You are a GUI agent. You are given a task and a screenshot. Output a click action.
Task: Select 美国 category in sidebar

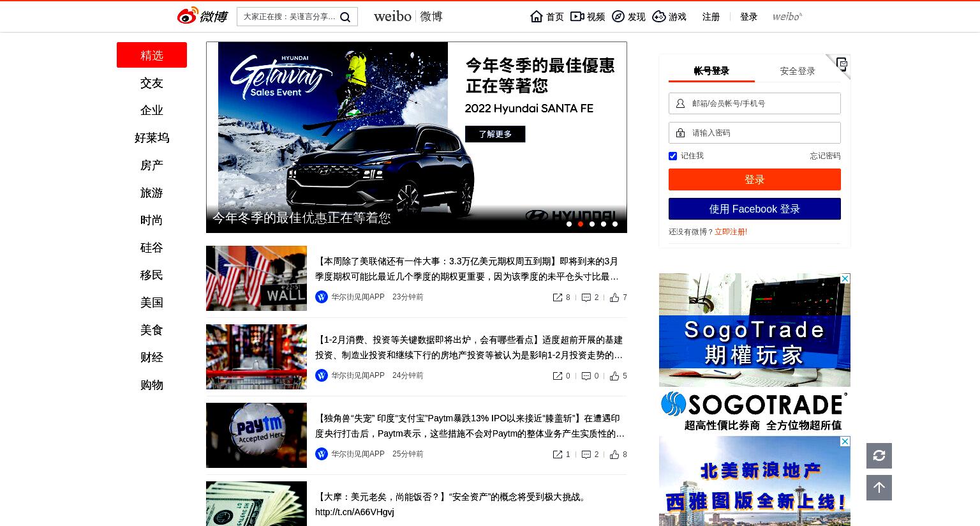(x=152, y=303)
